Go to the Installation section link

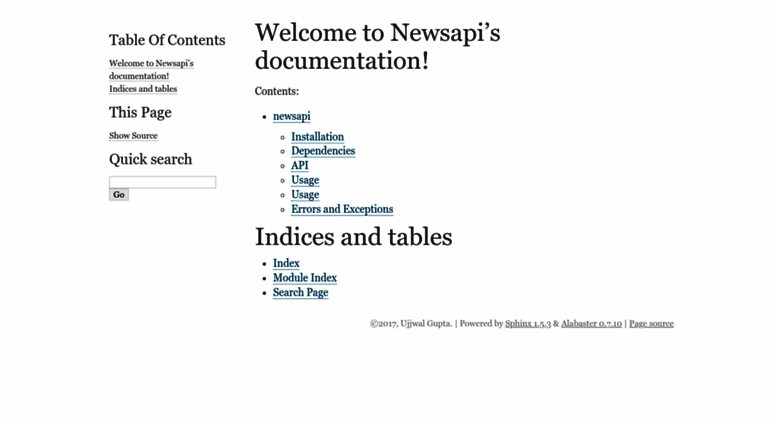pyautogui.click(x=317, y=137)
